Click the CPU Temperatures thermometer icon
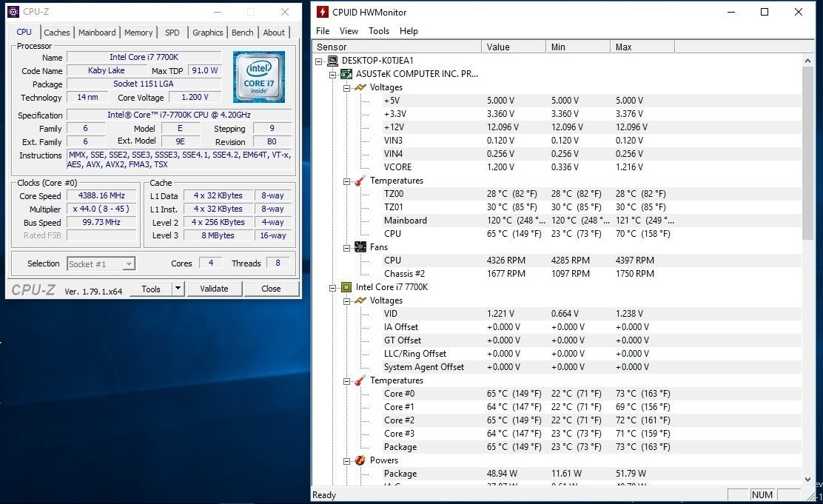 coord(360,380)
